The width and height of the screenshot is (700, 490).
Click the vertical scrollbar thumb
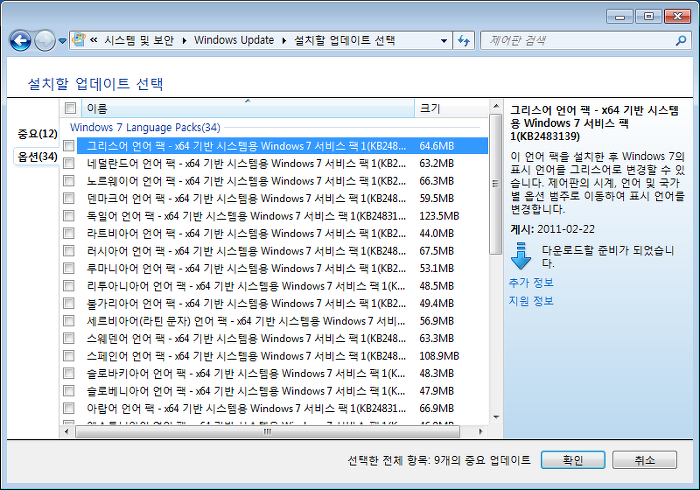pyautogui.click(x=496, y=184)
